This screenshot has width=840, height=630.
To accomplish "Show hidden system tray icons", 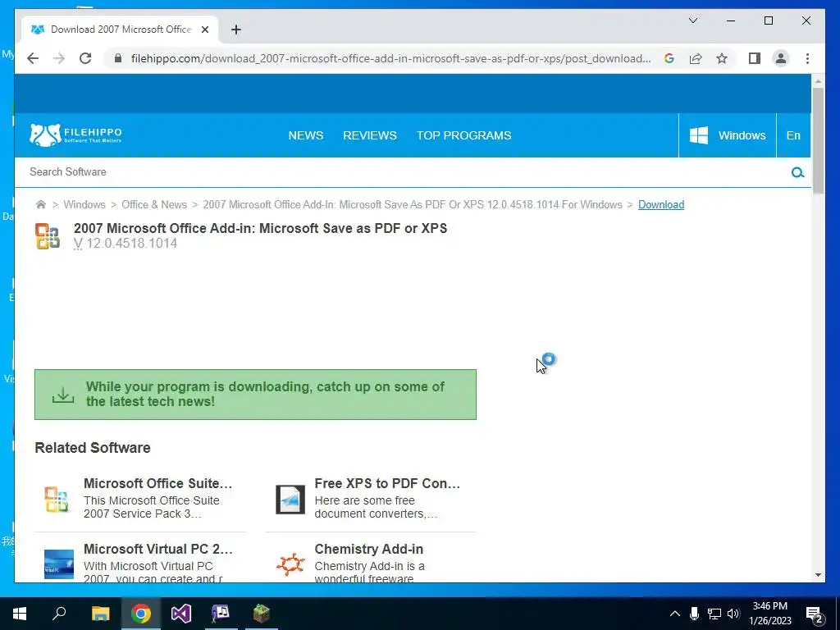I will point(675,614).
